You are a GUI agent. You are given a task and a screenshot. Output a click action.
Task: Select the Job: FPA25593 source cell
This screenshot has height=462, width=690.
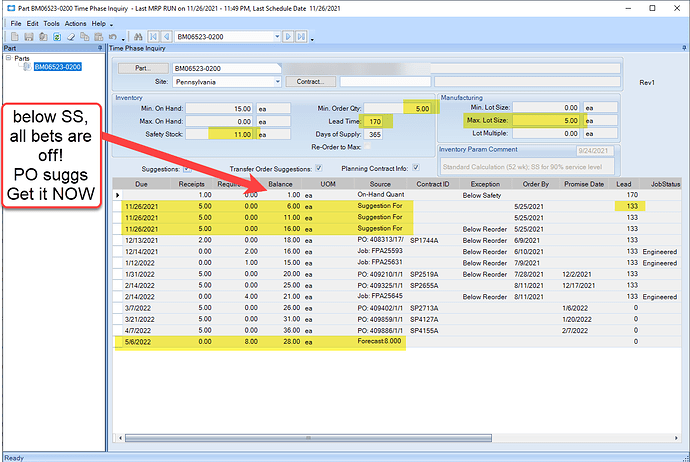click(x=381, y=251)
